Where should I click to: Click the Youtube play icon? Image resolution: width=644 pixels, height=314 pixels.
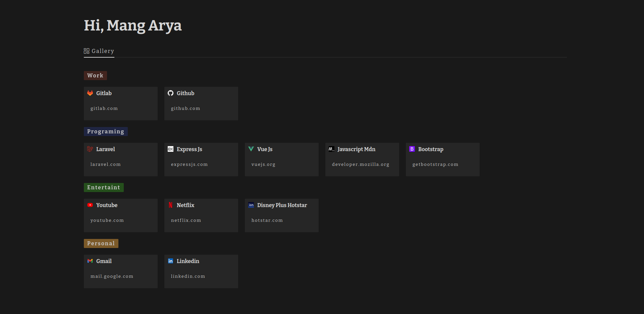[90, 205]
